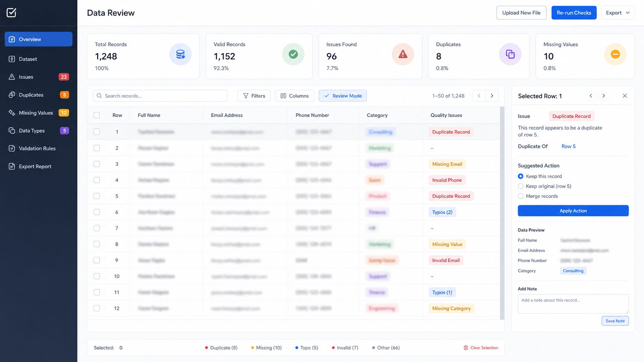644x362 pixels.
Task: Open the Issues section
Action: (x=39, y=77)
